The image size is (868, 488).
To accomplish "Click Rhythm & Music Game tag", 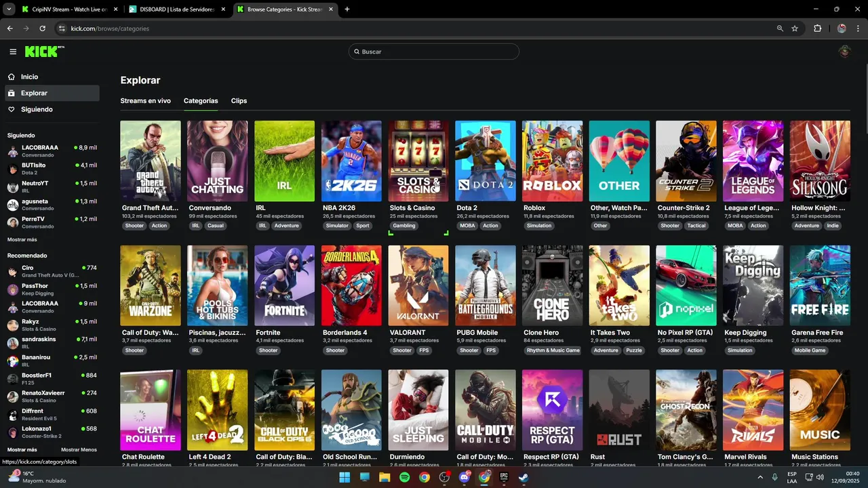I will tap(554, 350).
